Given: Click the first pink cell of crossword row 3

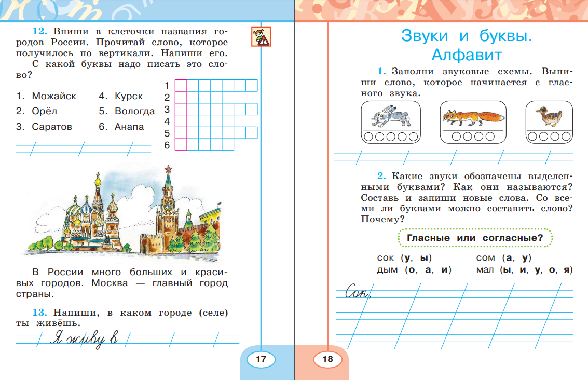Looking at the screenshot, I should pos(181,109).
